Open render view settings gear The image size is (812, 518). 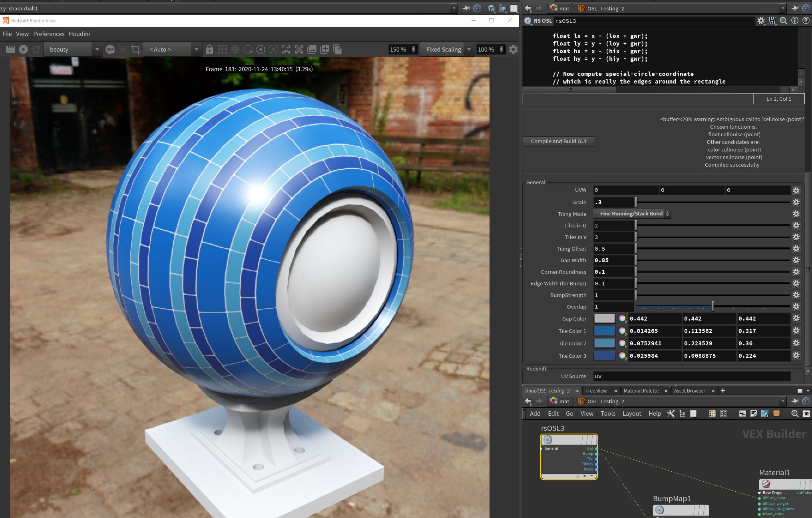(513, 49)
